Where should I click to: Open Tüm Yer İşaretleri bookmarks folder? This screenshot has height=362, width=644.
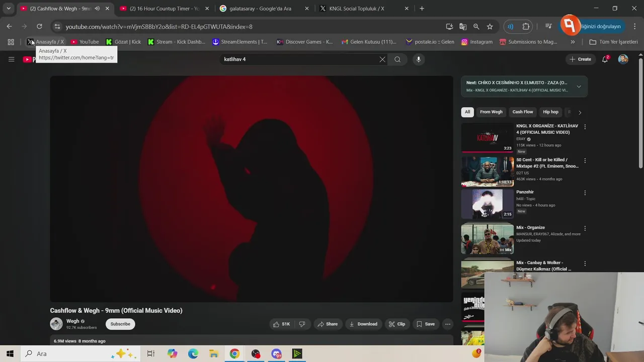tap(613, 42)
